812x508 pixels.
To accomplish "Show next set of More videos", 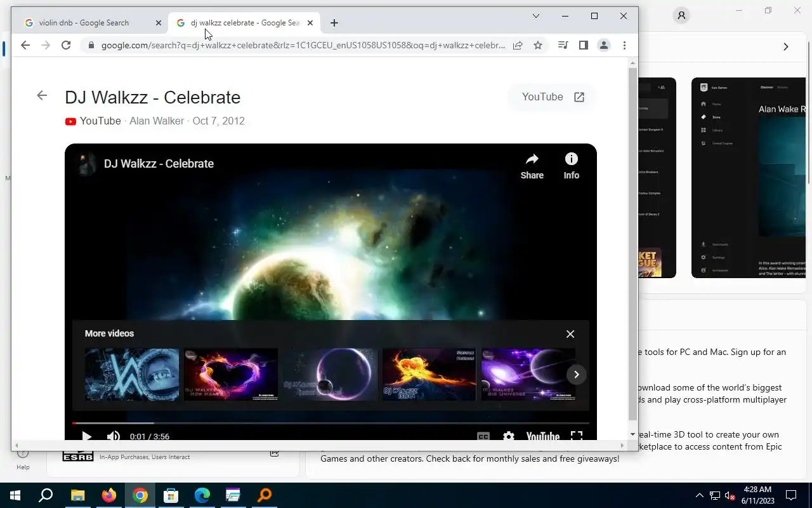I will (x=576, y=375).
